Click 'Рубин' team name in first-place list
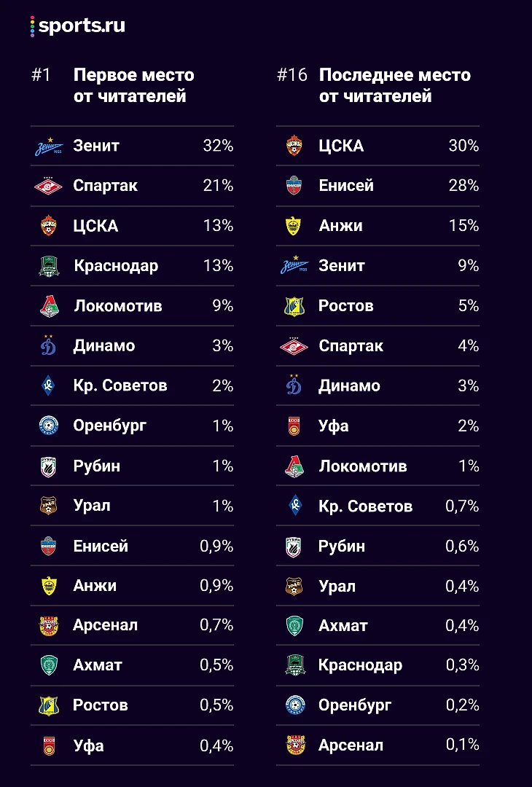This screenshot has height=787, width=532. pyautogui.click(x=97, y=466)
